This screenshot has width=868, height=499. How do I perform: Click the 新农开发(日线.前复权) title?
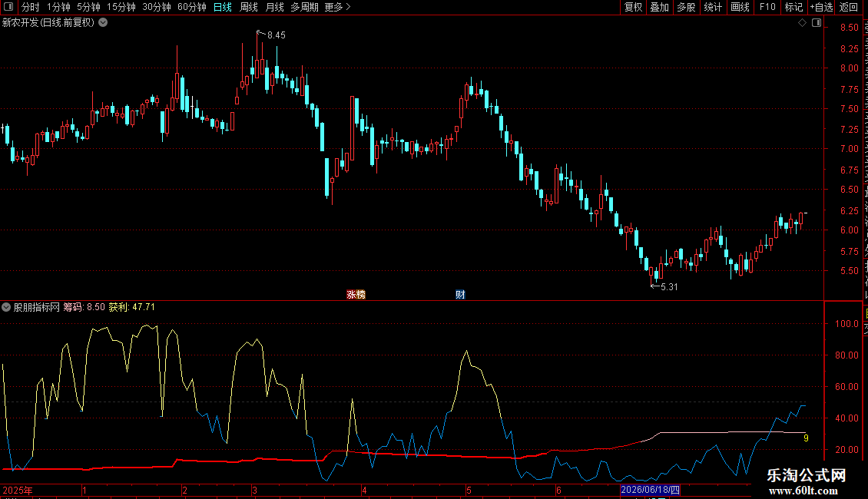point(48,23)
